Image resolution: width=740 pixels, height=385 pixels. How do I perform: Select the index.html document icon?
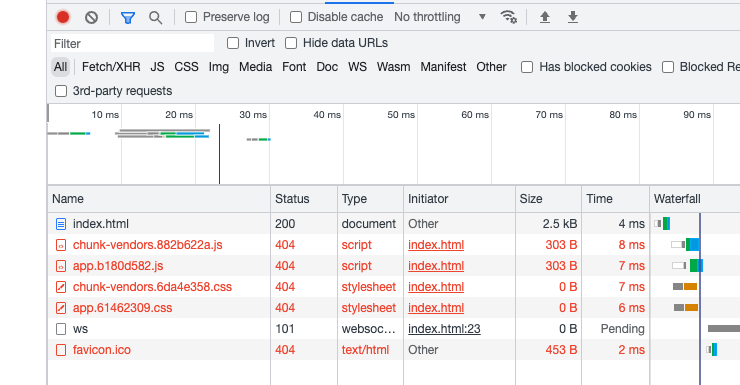click(61, 224)
